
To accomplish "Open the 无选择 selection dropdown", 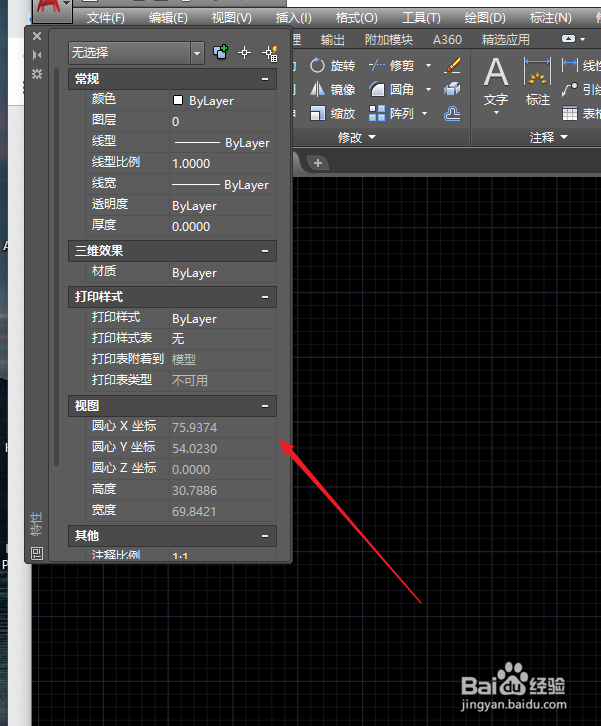I will (x=197, y=53).
